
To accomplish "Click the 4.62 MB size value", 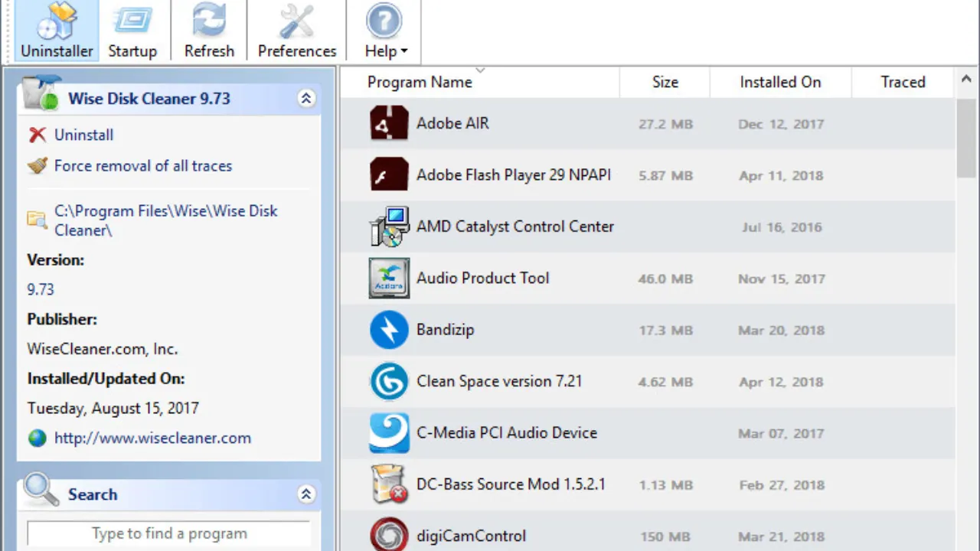I will pyautogui.click(x=665, y=382).
